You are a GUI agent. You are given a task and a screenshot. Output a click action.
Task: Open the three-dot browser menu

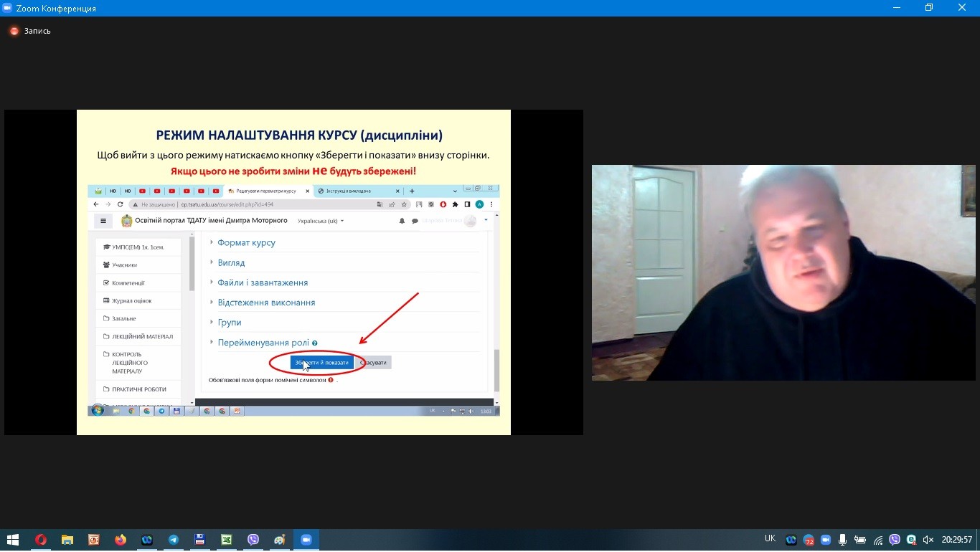pyautogui.click(x=491, y=204)
